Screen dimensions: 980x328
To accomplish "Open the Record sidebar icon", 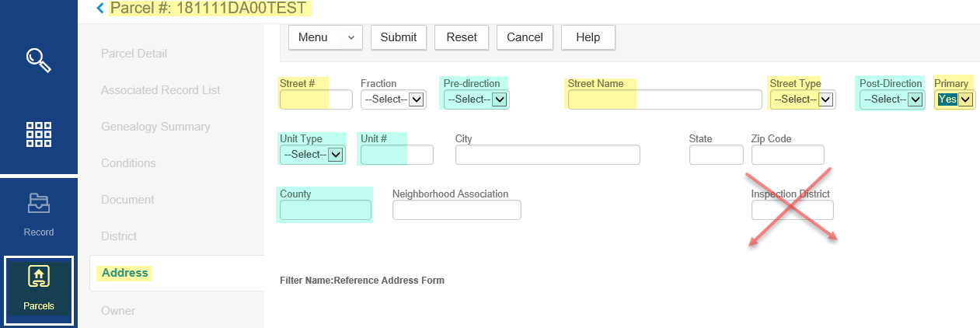I will [x=38, y=211].
